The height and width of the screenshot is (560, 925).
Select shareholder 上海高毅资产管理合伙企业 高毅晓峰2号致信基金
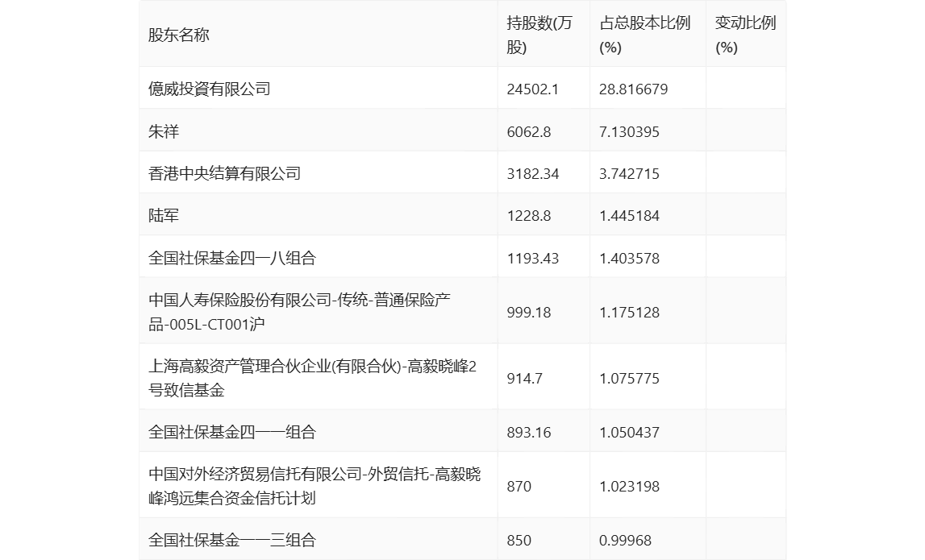coord(313,378)
